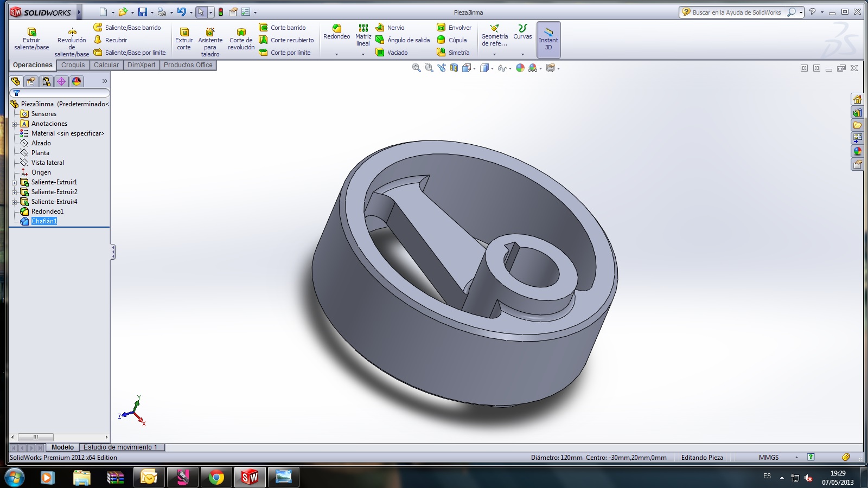Expand the Geometría de referencia dropdown arrow

tap(494, 54)
